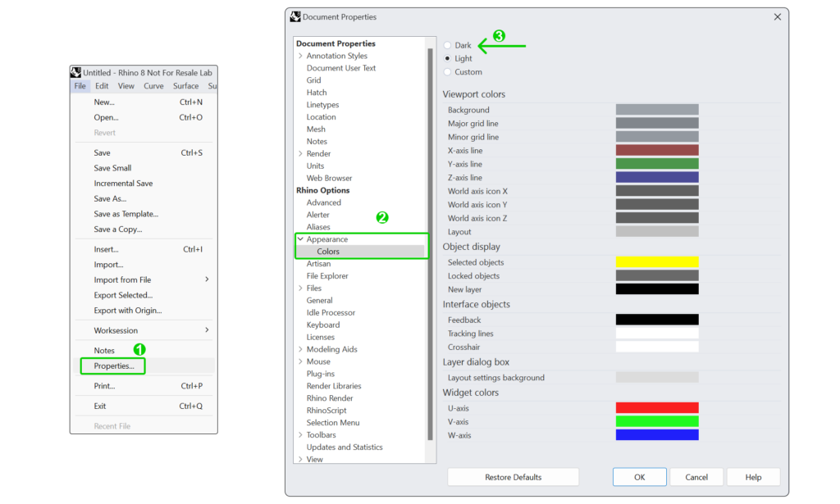The height and width of the screenshot is (504, 840).
Task: Click the properties tree vertical scrollbar
Action: point(430,244)
